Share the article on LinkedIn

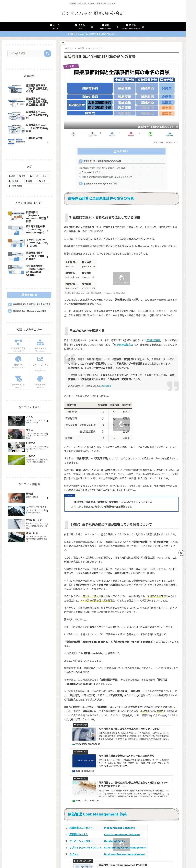(x=170, y=134)
